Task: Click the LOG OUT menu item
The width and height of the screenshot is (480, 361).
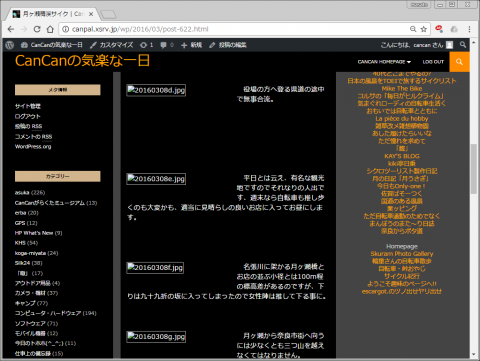Action: [433, 62]
